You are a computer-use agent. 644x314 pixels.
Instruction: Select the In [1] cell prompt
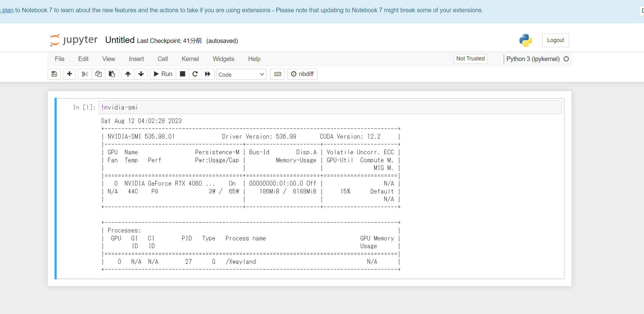point(84,107)
